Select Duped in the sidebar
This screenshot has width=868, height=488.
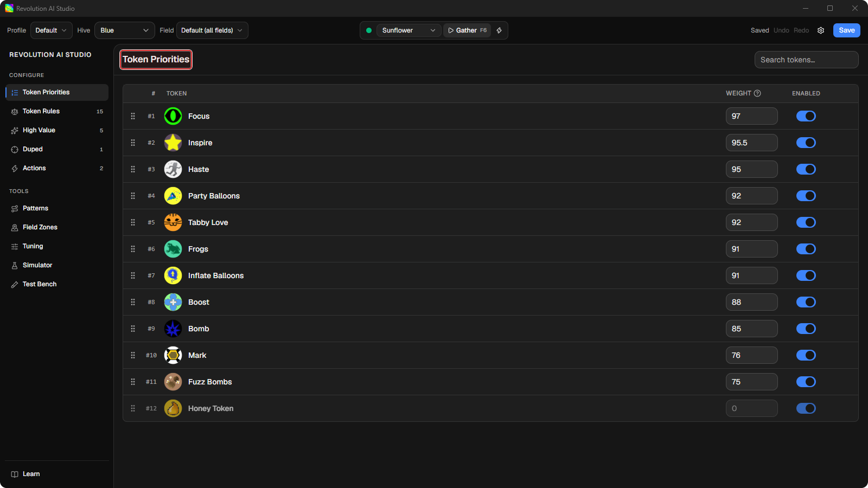coord(57,149)
